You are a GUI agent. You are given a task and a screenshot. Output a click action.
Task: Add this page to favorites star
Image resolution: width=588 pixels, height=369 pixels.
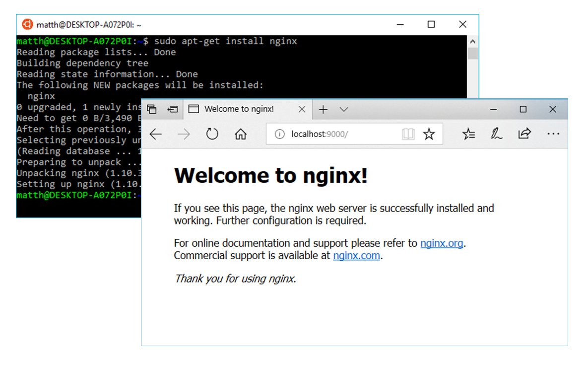[429, 134]
